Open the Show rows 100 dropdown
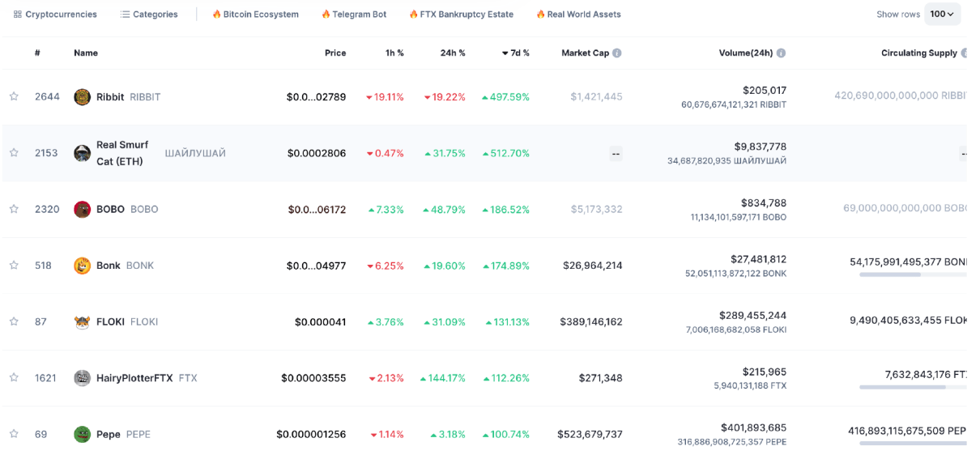The image size is (980, 455). pos(942,15)
